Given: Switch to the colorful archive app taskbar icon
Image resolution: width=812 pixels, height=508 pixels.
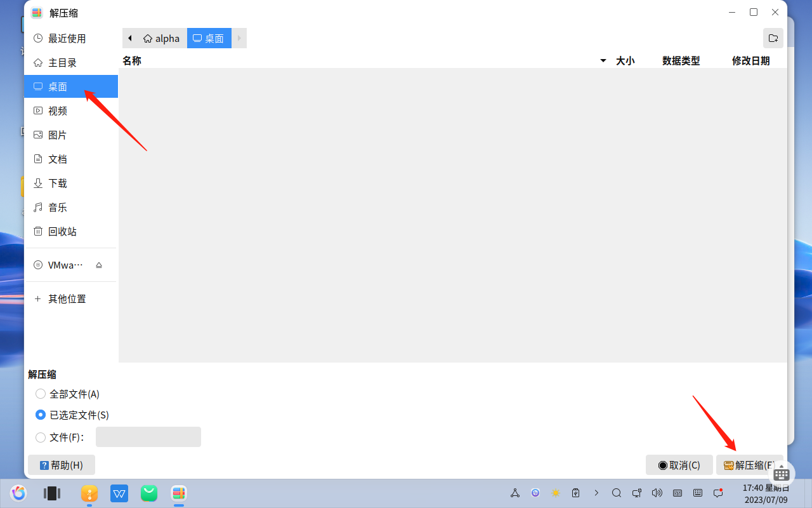Looking at the screenshot, I should click(179, 493).
